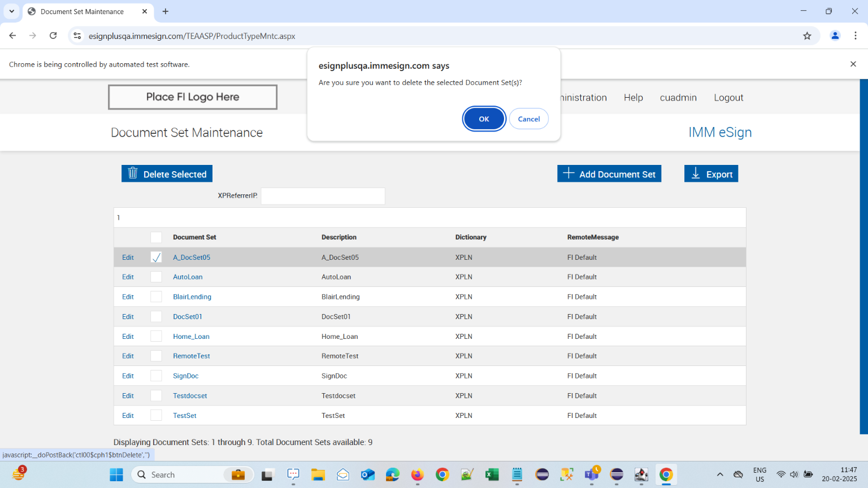Tick the DocSet01 row checkbox

click(156, 316)
